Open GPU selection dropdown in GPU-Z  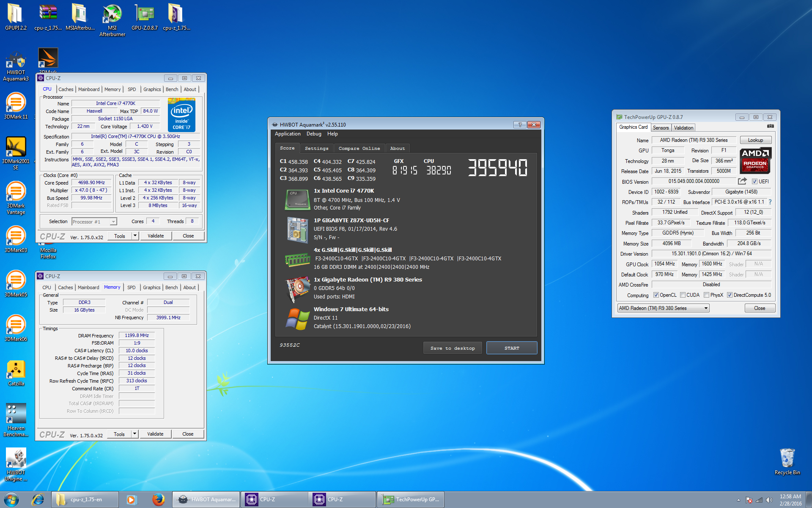click(x=663, y=308)
